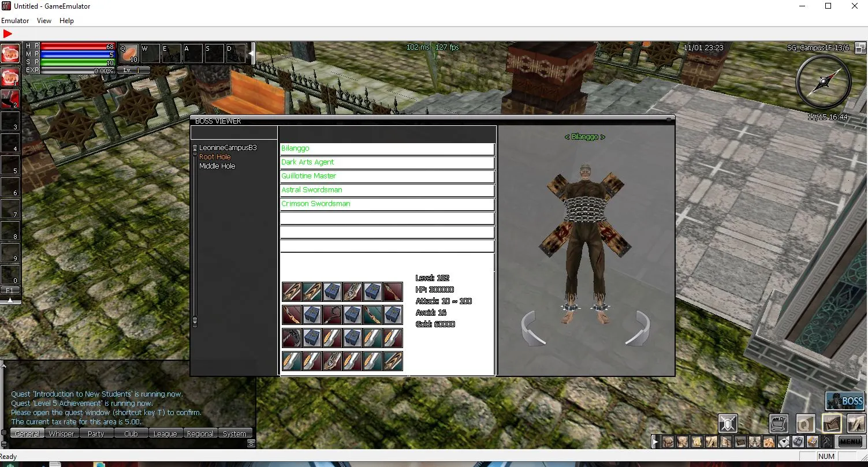Select Astral Swordsman boss entry
This screenshot has height=467, width=868.
(x=387, y=190)
